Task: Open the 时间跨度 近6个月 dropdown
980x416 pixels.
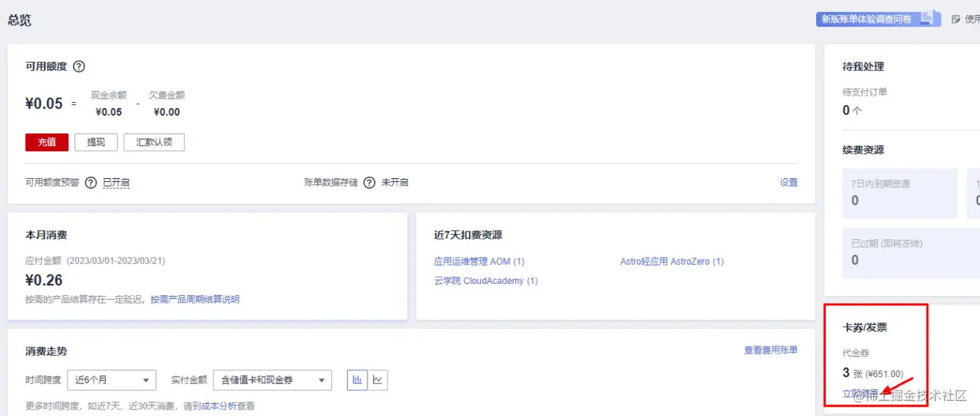Action: [111, 380]
